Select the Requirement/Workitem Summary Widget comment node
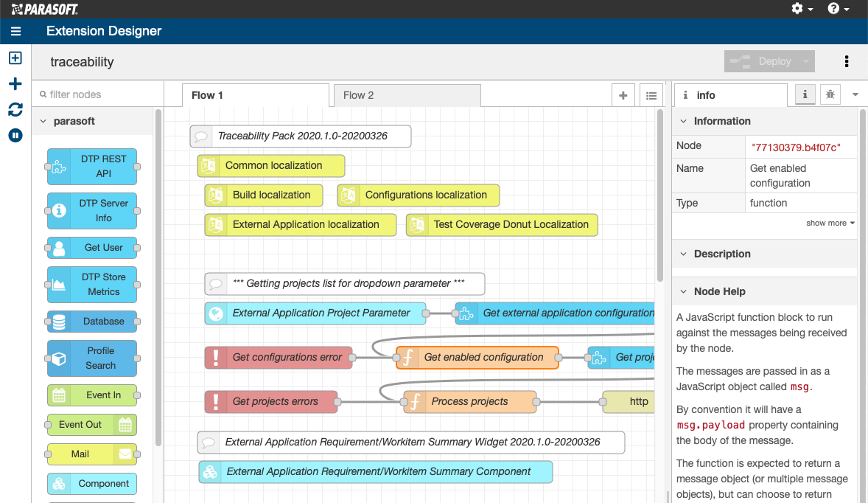 411,443
